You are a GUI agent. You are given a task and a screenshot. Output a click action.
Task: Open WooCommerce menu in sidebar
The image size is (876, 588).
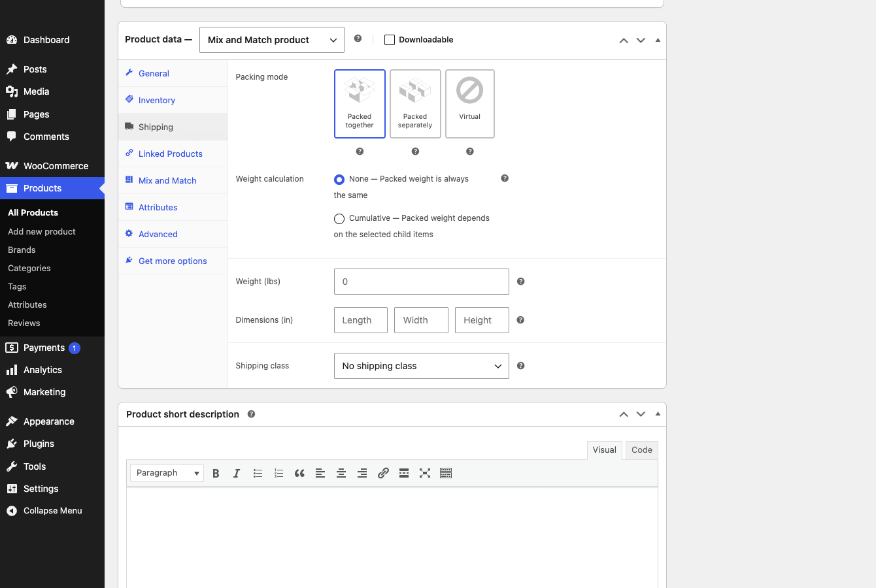(52, 166)
